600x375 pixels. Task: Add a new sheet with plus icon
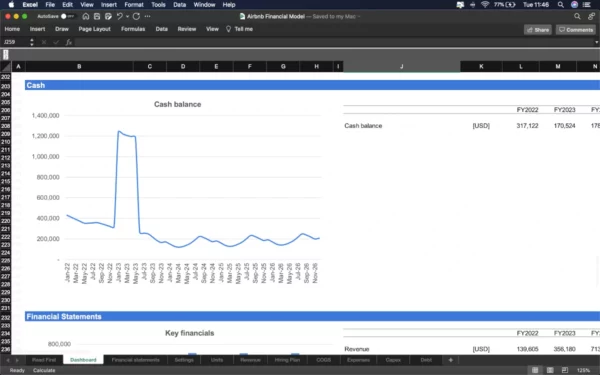coord(450,360)
